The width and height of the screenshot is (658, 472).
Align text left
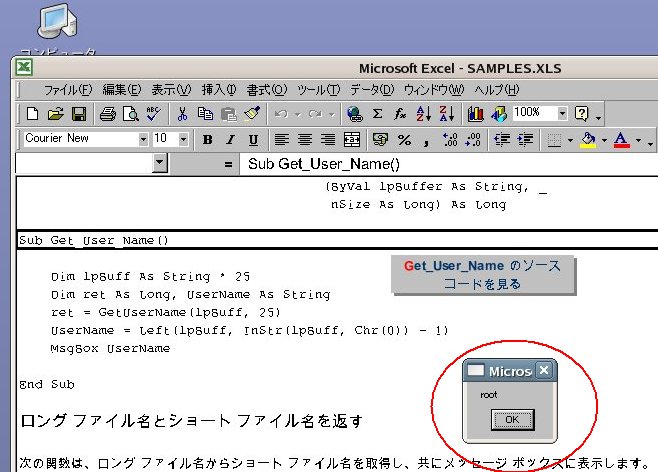point(282,139)
